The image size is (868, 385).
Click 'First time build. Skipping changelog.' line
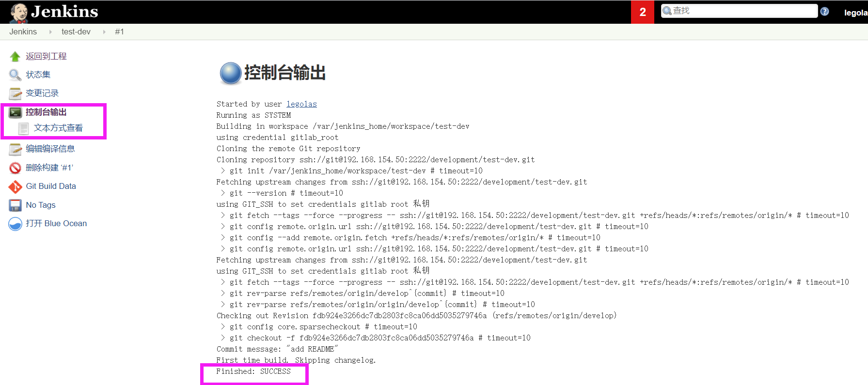(296, 360)
